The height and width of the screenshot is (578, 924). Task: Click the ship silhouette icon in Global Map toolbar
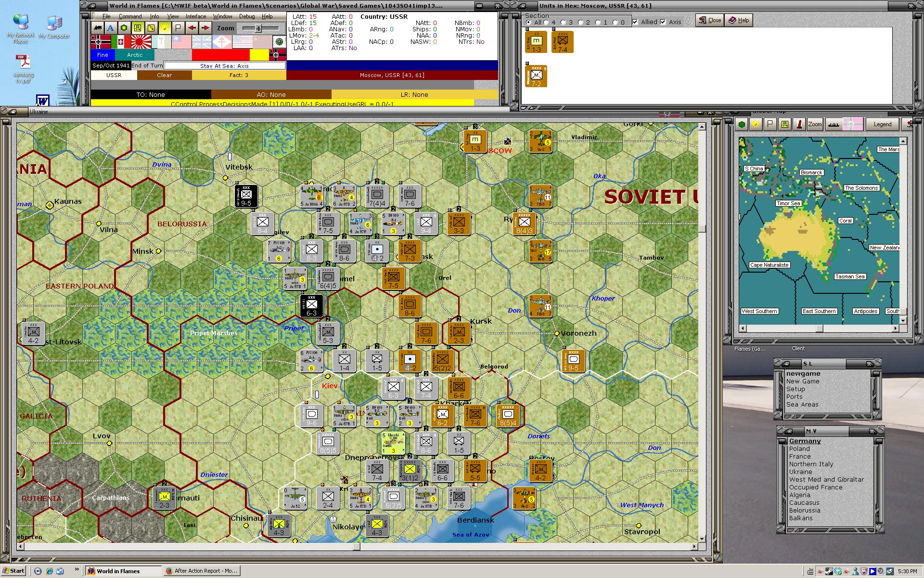click(x=833, y=124)
